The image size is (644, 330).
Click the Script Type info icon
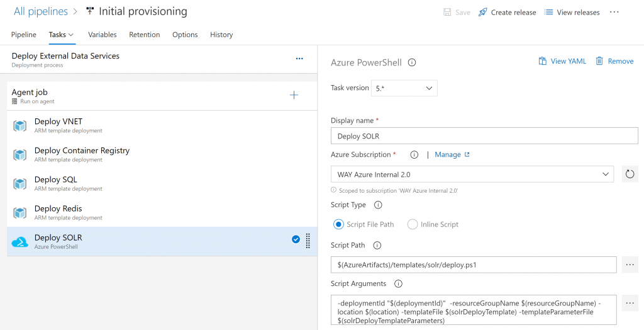click(378, 205)
